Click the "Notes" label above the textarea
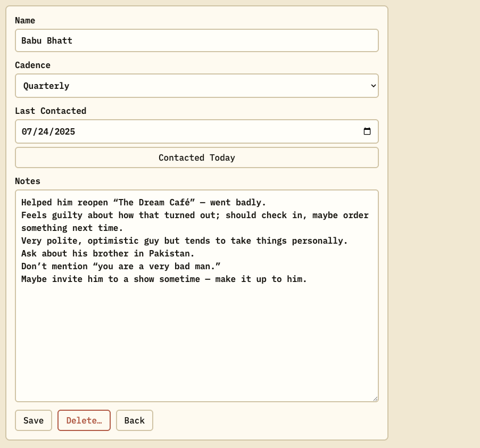Viewport: 480px width, 448px height. click(28, 181)
